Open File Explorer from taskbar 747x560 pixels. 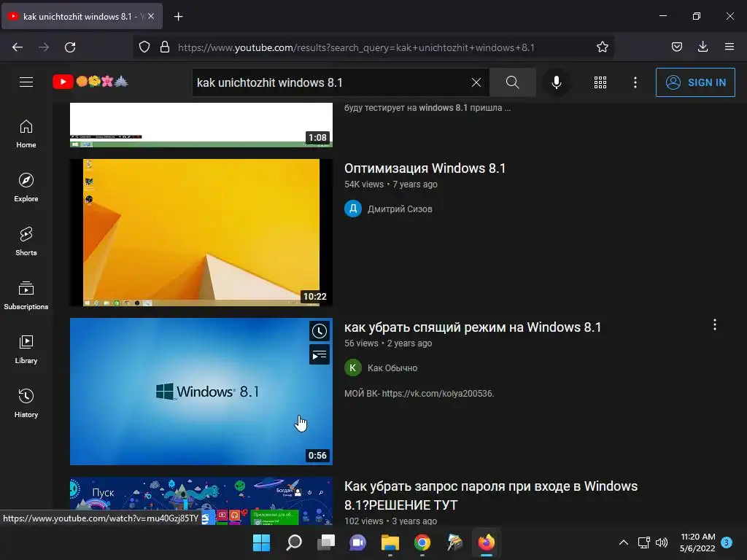click(390, 542)
